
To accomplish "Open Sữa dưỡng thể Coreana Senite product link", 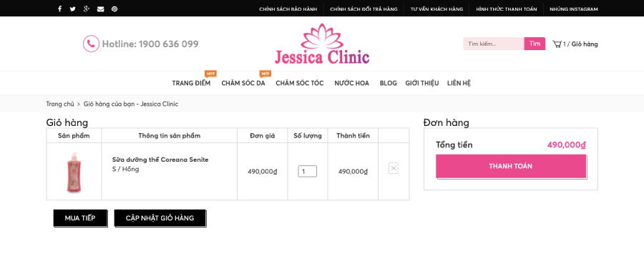I will tap(160, 160).
